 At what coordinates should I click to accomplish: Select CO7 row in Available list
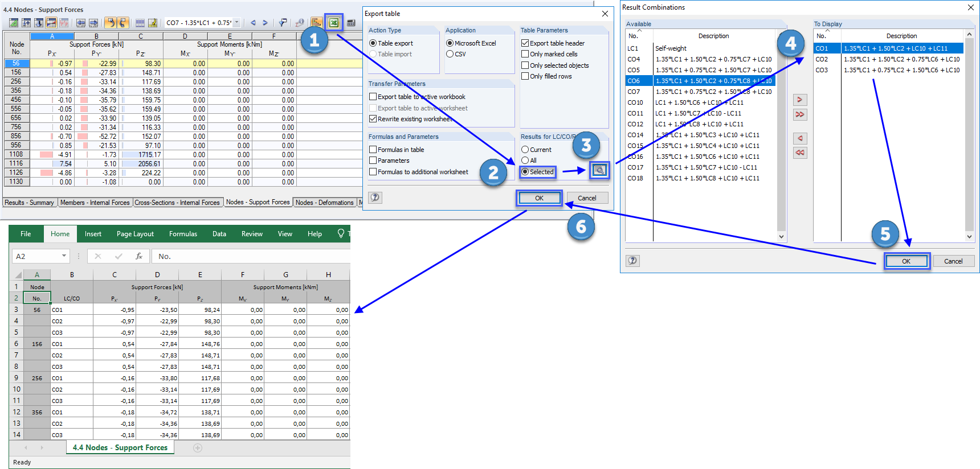[700, 92]
